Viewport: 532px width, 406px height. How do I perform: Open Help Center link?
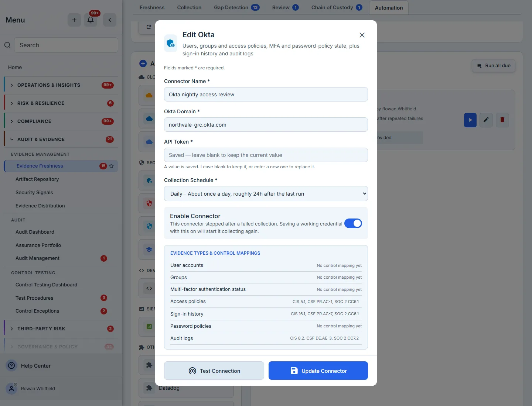tap(36, 366)
